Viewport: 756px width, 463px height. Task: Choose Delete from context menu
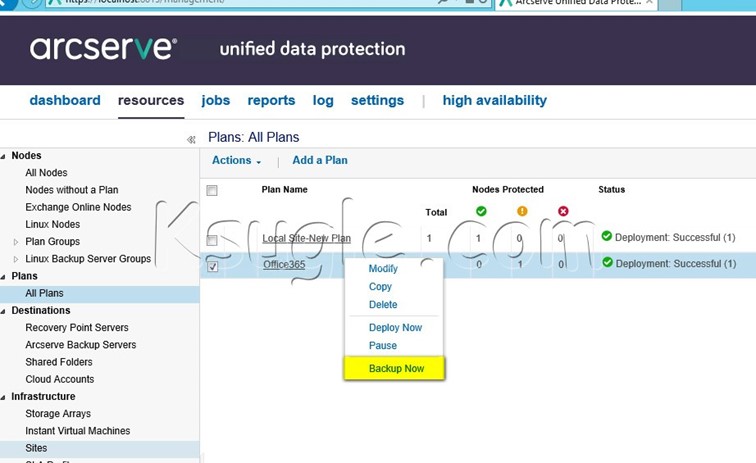pos(383,305)
